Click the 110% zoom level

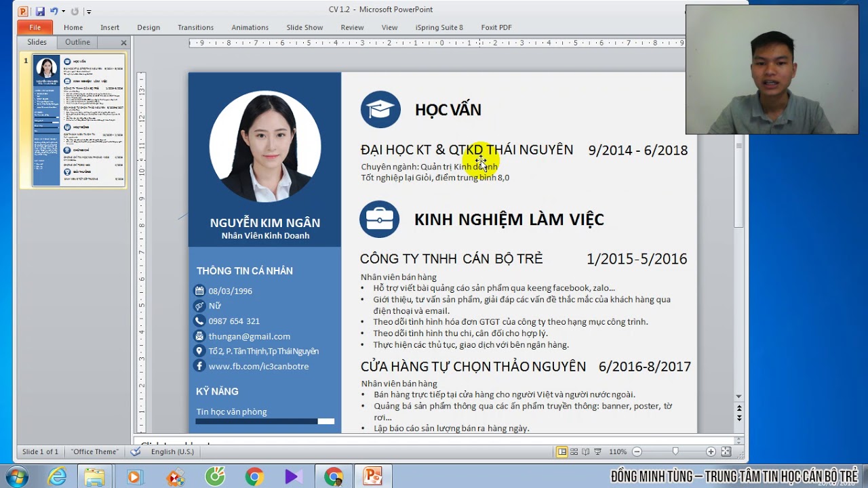click(x=618, y=451)
